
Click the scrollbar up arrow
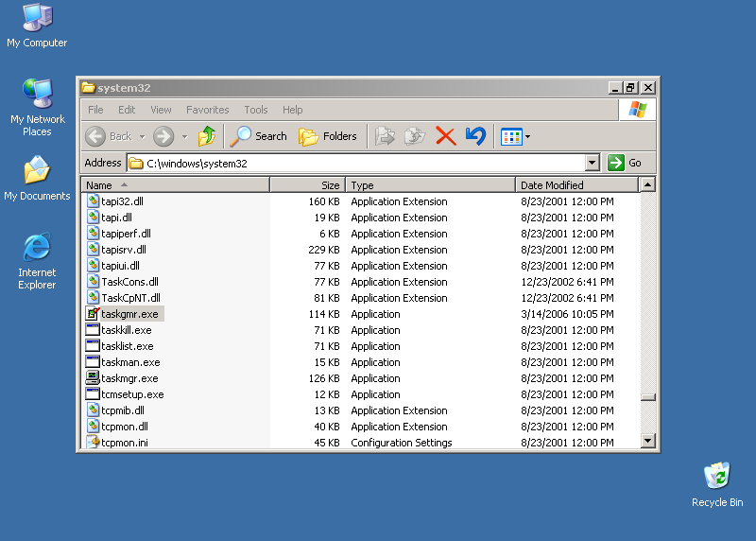click(648, 184)
